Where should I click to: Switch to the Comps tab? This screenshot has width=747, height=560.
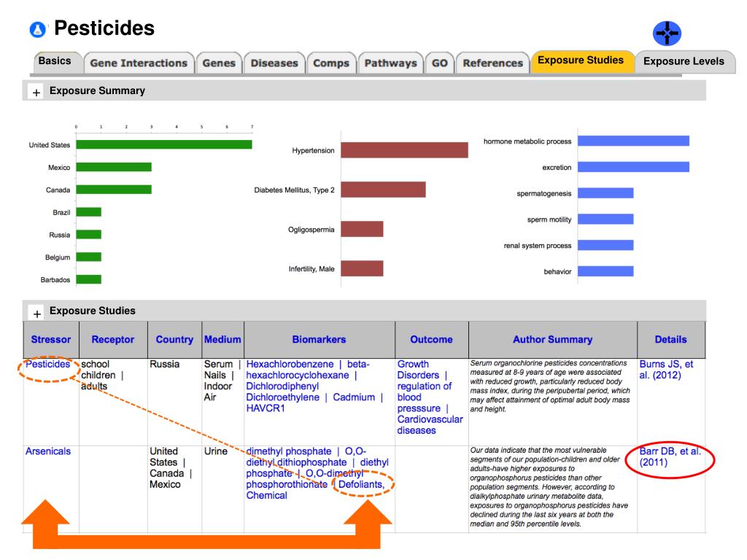point(331,63)
